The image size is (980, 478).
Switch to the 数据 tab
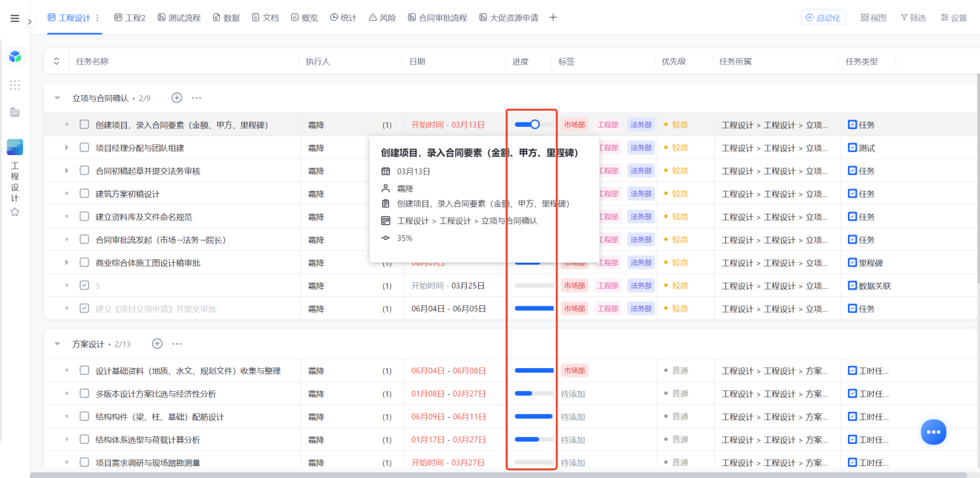226,18
